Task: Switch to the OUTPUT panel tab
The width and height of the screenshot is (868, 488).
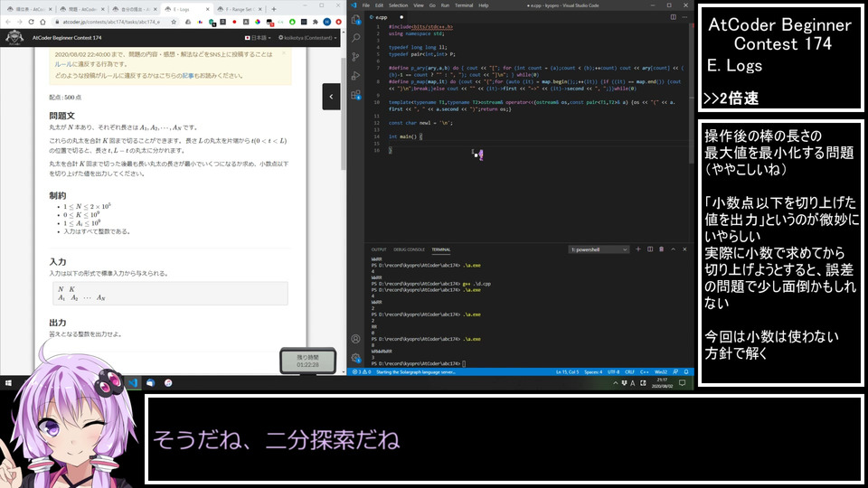Action: point(379,249)
